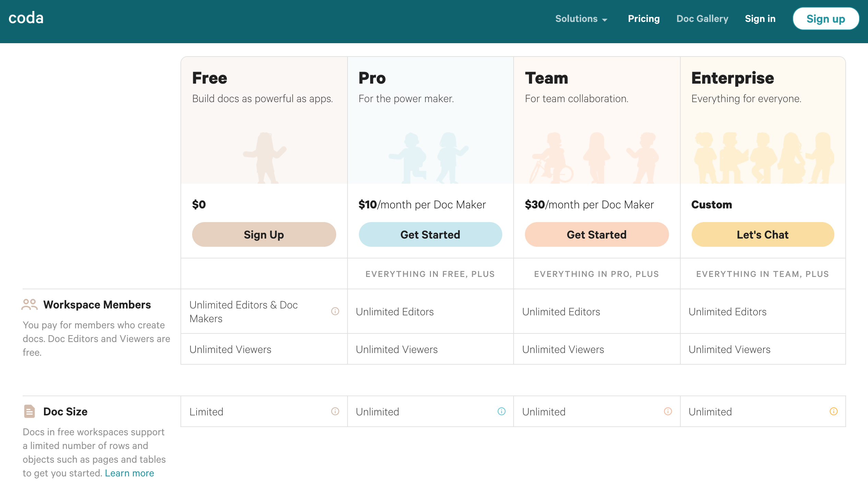Click the Doc Size document icon
This screenshot has height=486, width=868.
pyautogui.click(x=30, y=411)
